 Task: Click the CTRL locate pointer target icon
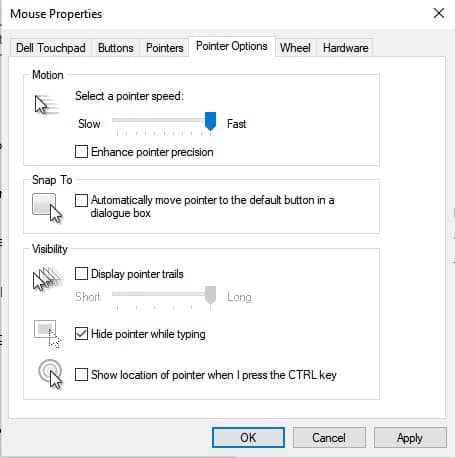51,374
